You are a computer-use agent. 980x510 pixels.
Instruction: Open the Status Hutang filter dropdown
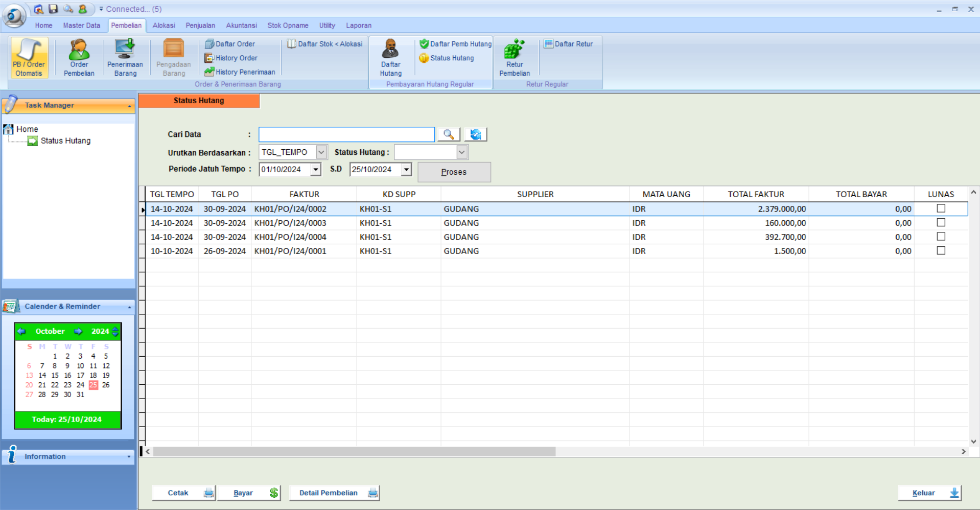[461, 152]
